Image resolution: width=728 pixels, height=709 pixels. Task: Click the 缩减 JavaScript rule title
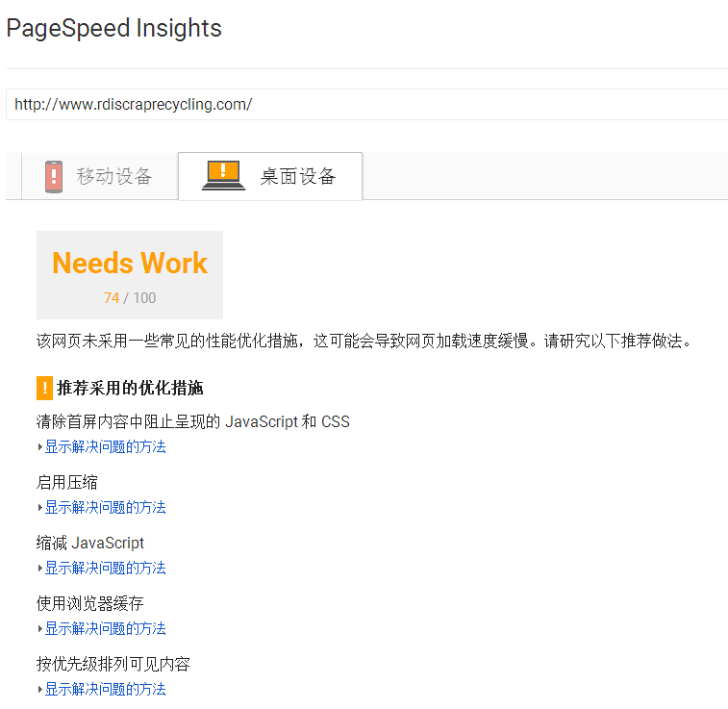tap(90, 543)
